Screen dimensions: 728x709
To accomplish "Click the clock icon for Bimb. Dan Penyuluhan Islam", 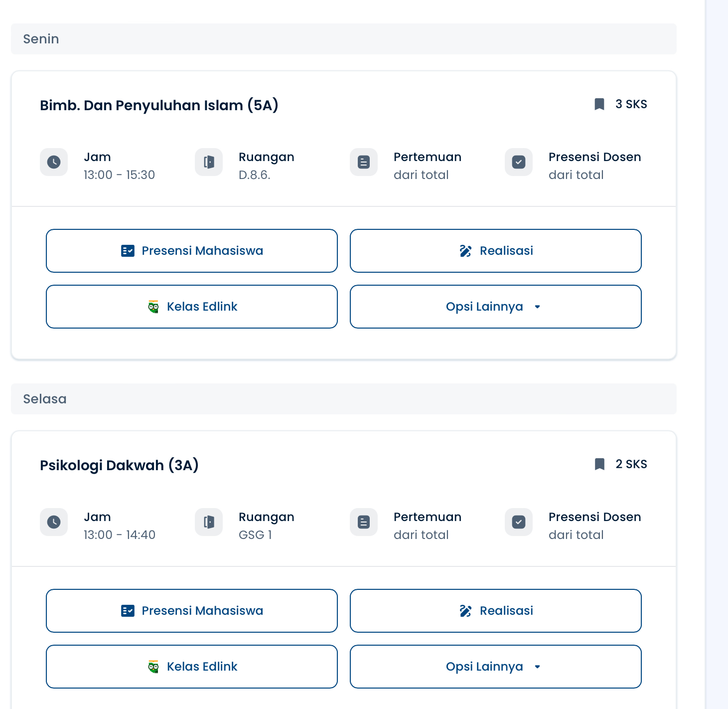I will pyautogui.click(x=54, y=162).
